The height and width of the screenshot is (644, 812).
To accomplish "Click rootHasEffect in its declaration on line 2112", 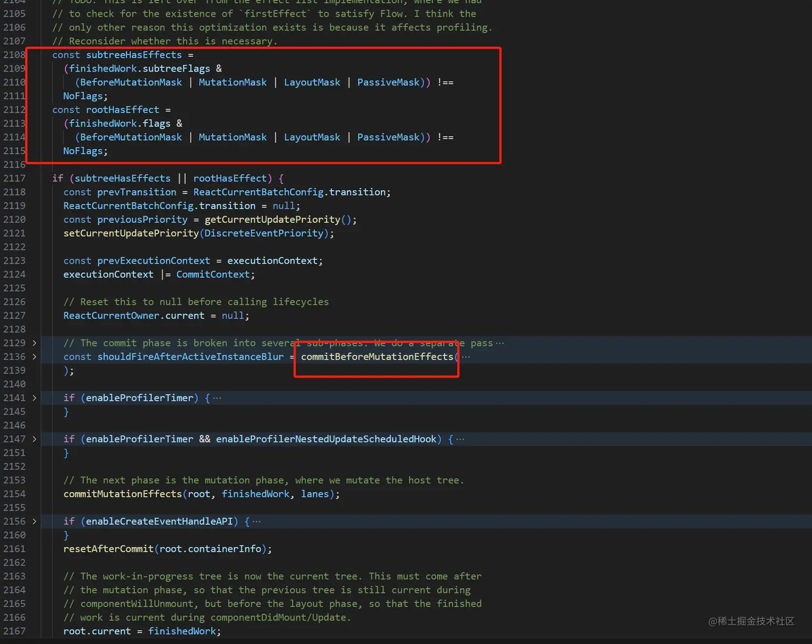I will [122, 110].
